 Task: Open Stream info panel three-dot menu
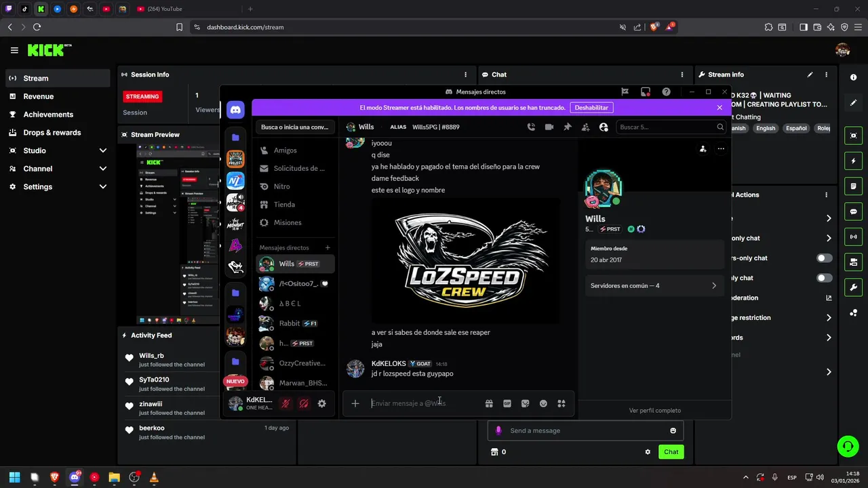pyautogui.click(x=826, y=75)
